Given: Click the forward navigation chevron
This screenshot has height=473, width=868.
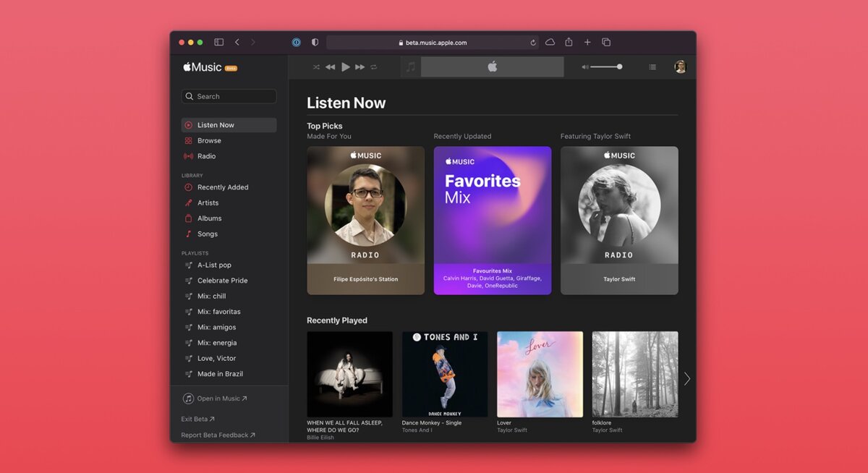Looking at the screenshot, I should [254, 42].
